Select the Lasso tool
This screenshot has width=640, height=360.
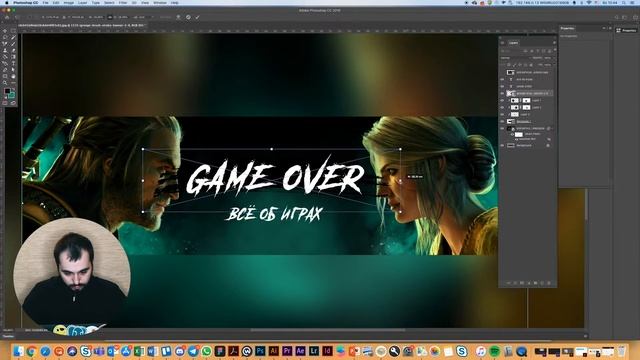pyautogui.click(x=5, y=37)
